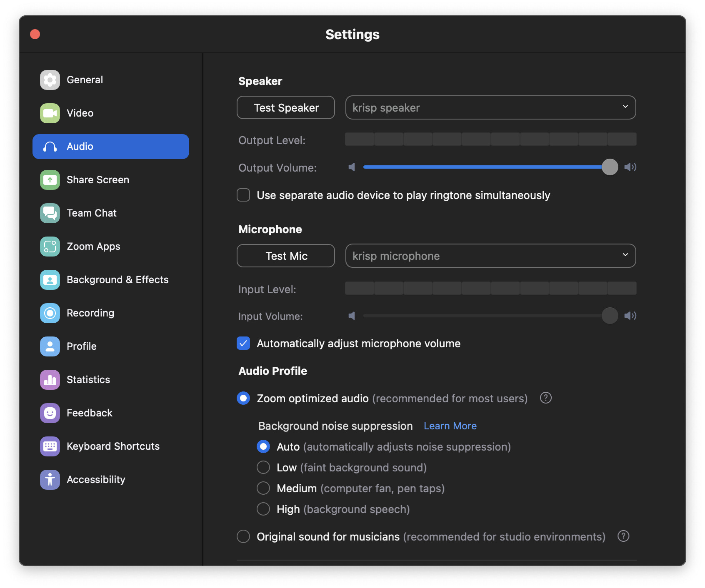The image size is (705, 588).
Task: Open the Learn More link
Action: pyautogui.click(x=450, y=426)
